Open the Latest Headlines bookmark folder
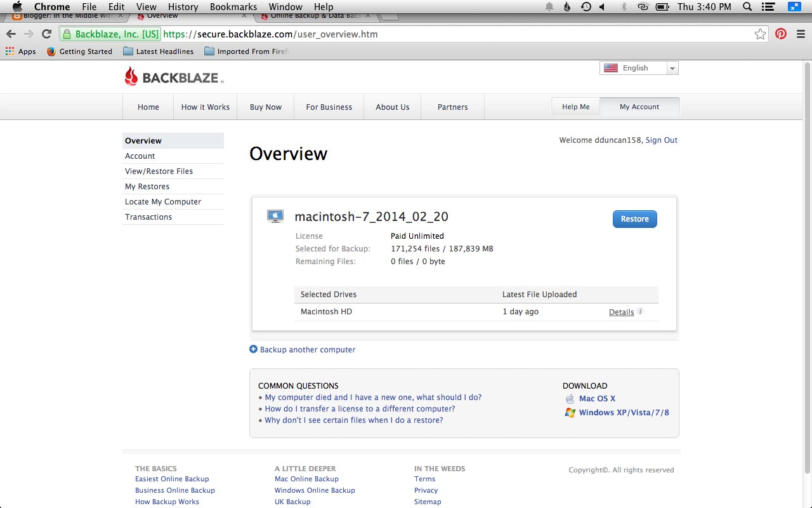 (x=159, y=51)
